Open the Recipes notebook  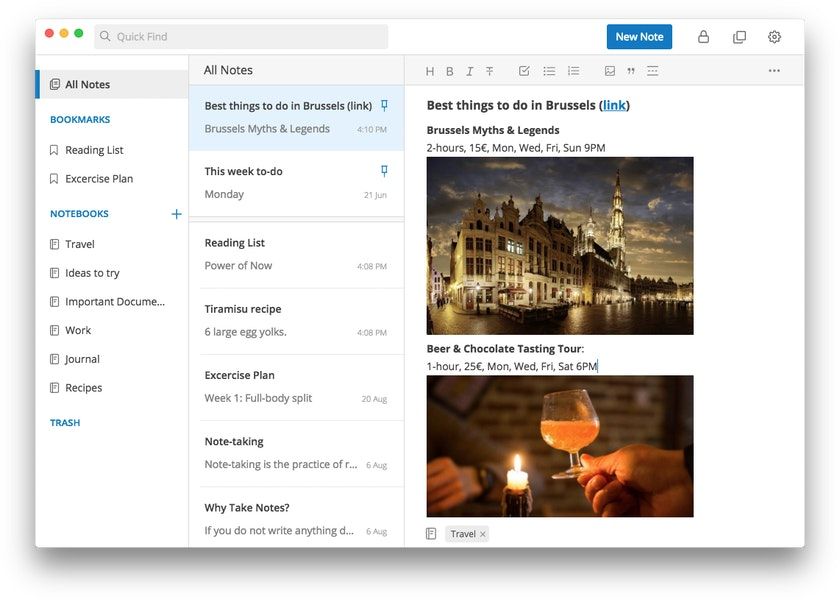click(x=84, y=388)
